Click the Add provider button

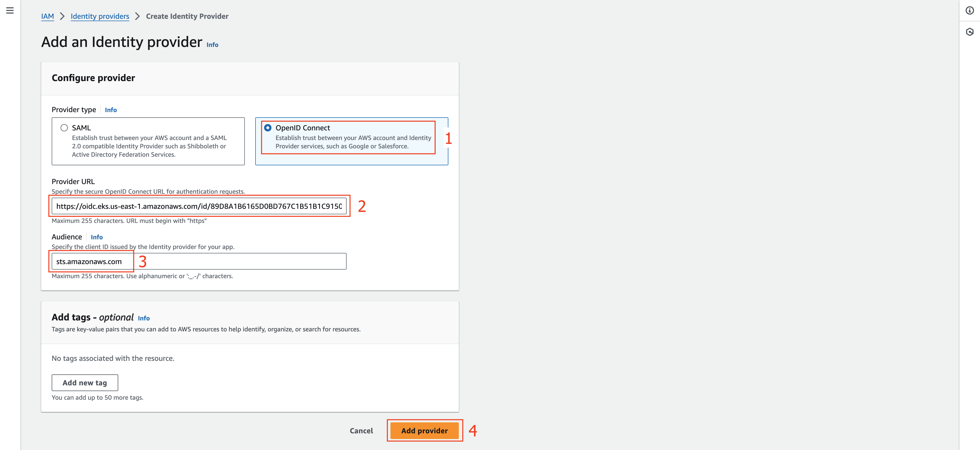425,431
